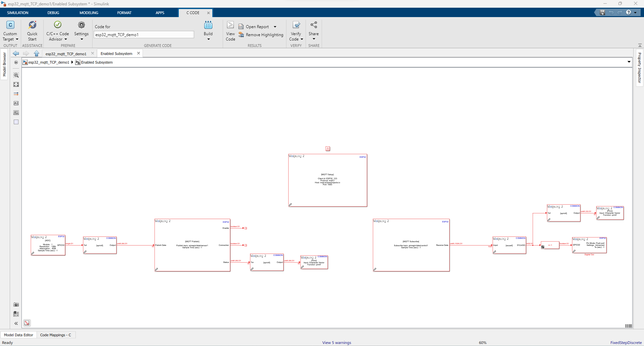Click esp32_mqtt_TCP_demo1 in breadcrumb path
Image resolution: width=644 pixels, height=346 pixels.
(x=49, y=62)
